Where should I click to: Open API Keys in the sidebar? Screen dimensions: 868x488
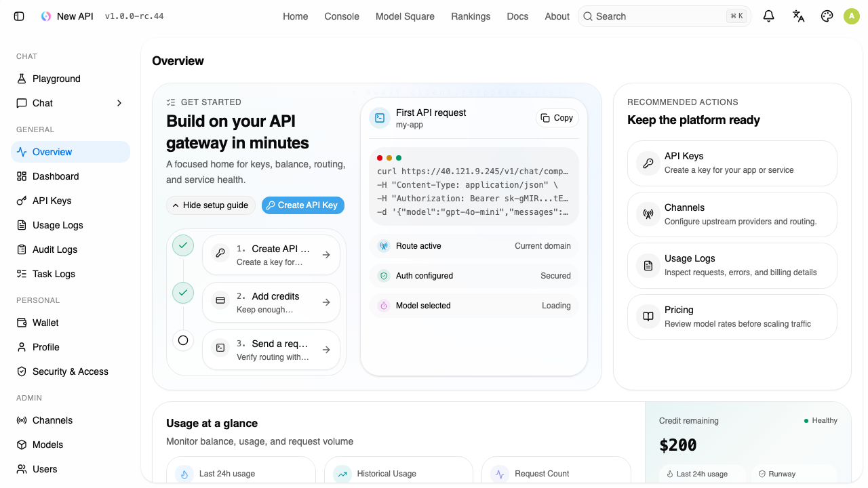click(71, 201)
